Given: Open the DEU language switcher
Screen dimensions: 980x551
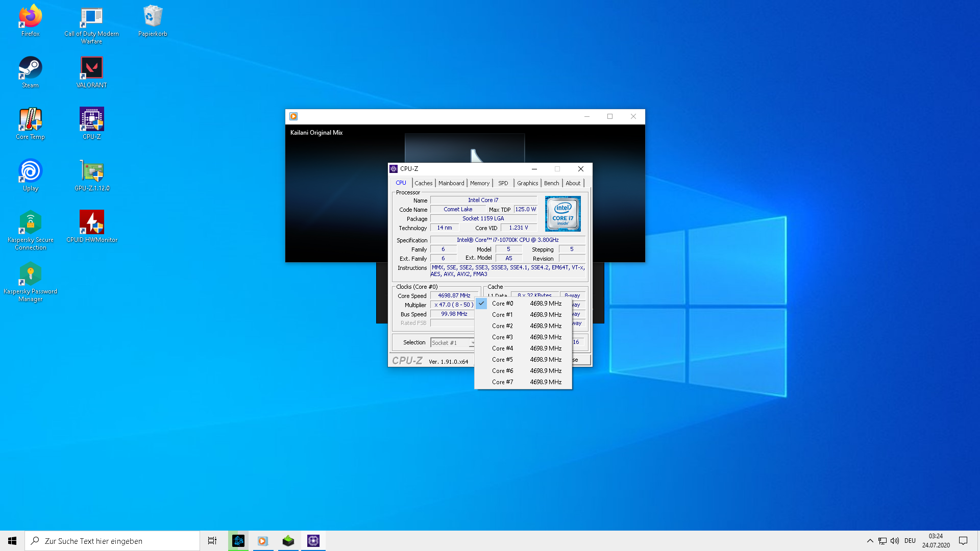Looking at the screenshot, I should 911,540.
